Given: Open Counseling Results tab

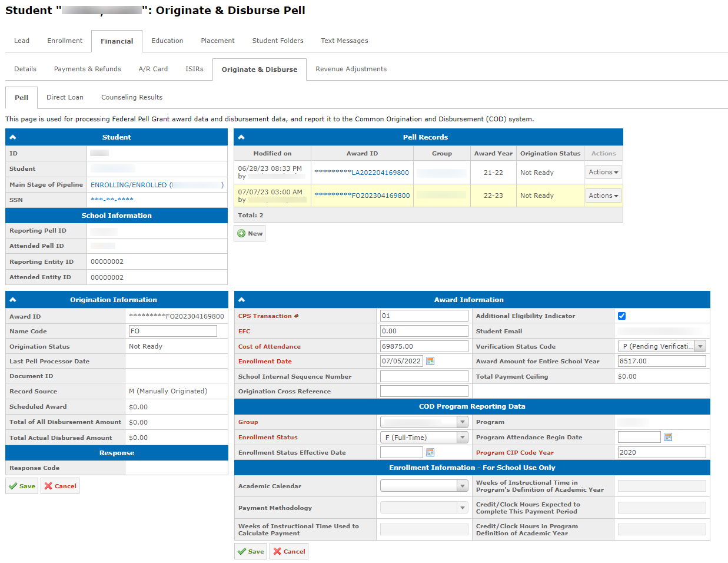Looking at the screenshot, I should pyautogui.click(x=132, y=97).
